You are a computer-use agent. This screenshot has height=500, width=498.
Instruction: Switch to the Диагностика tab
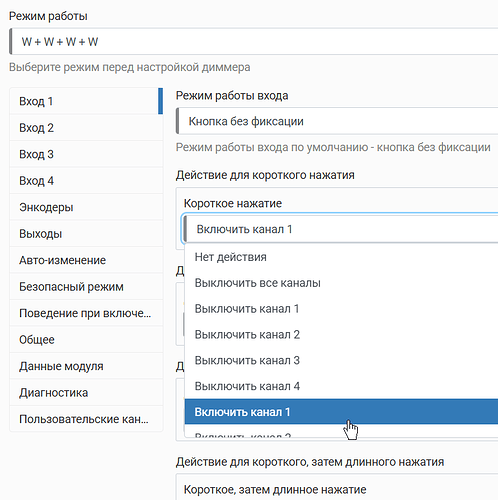86,393
